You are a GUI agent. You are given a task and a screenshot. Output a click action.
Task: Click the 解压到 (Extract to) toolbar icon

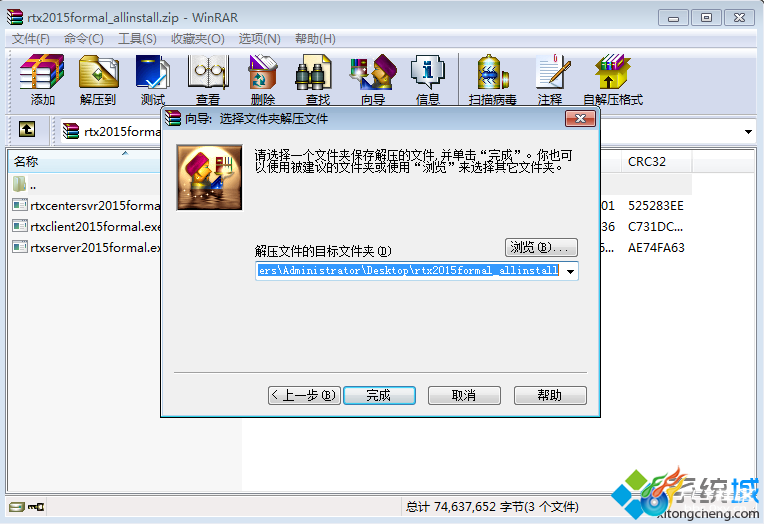(x=98, y=72)
